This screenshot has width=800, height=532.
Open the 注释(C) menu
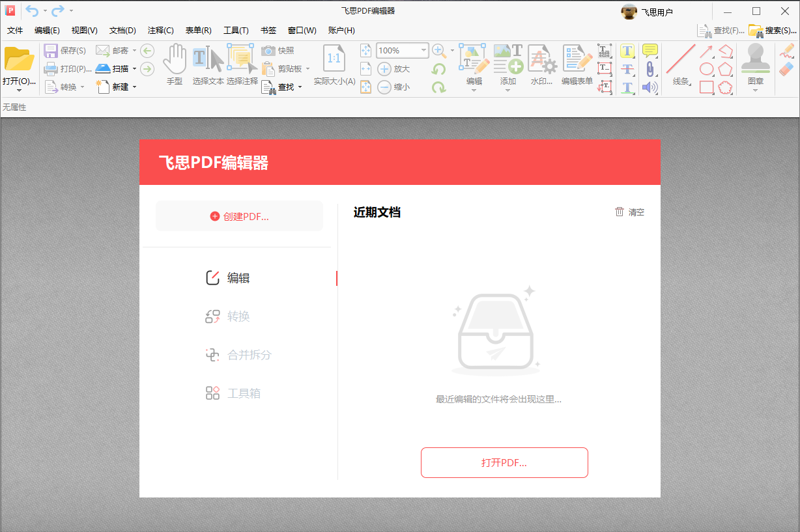point(160,30)
